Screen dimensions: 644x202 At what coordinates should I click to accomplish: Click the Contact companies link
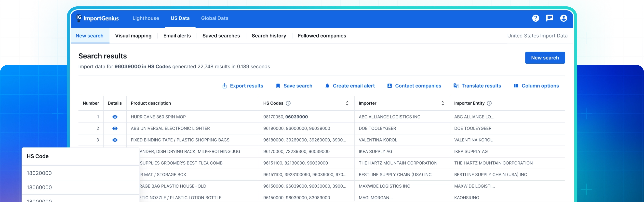[x=418, y=86]
